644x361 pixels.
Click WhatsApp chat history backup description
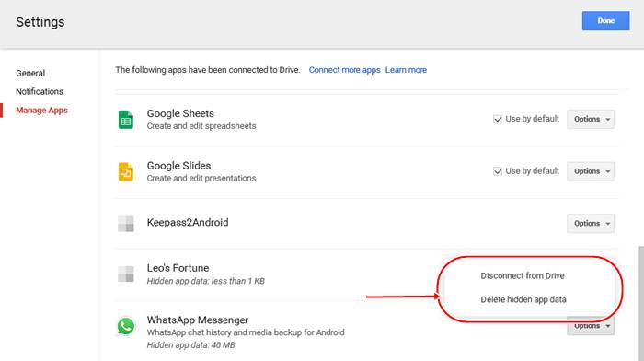[246, 332]
